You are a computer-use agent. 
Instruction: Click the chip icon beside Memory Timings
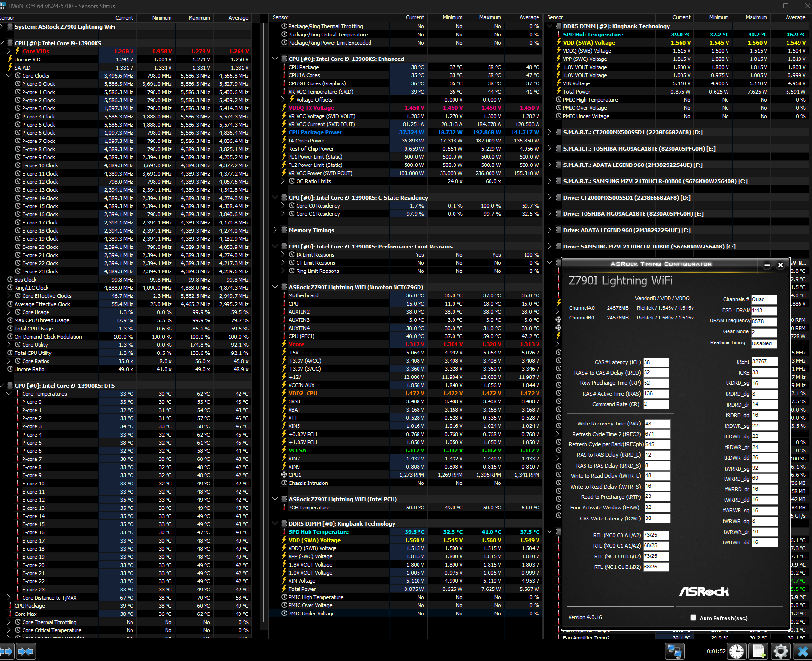284,230
